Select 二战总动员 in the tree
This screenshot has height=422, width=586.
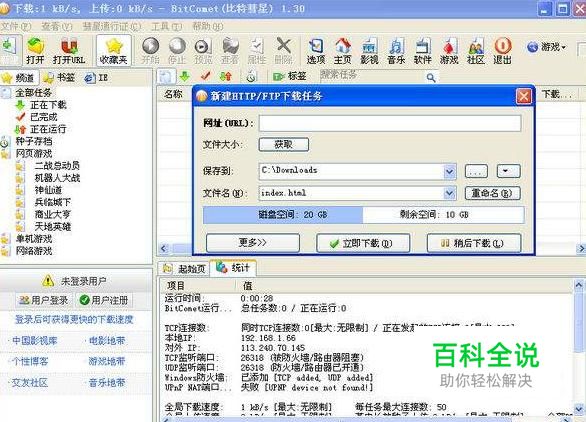(x=57, y=166)
